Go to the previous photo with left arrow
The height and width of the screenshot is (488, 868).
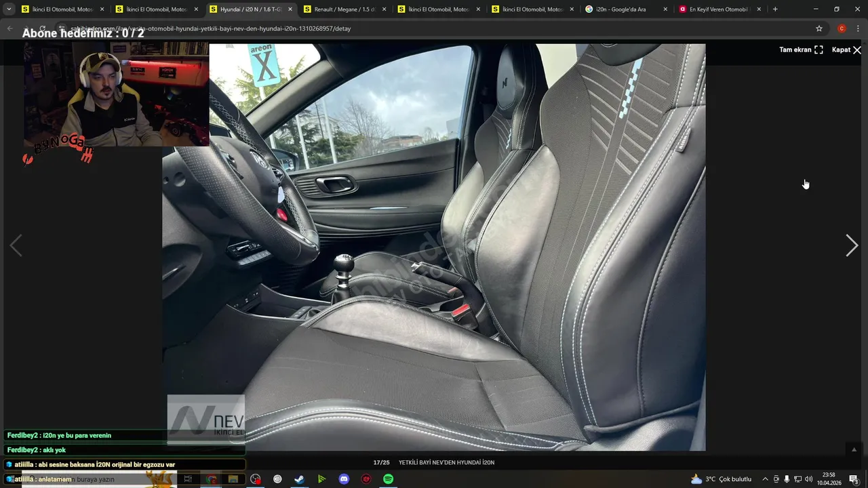click(16, 245)
